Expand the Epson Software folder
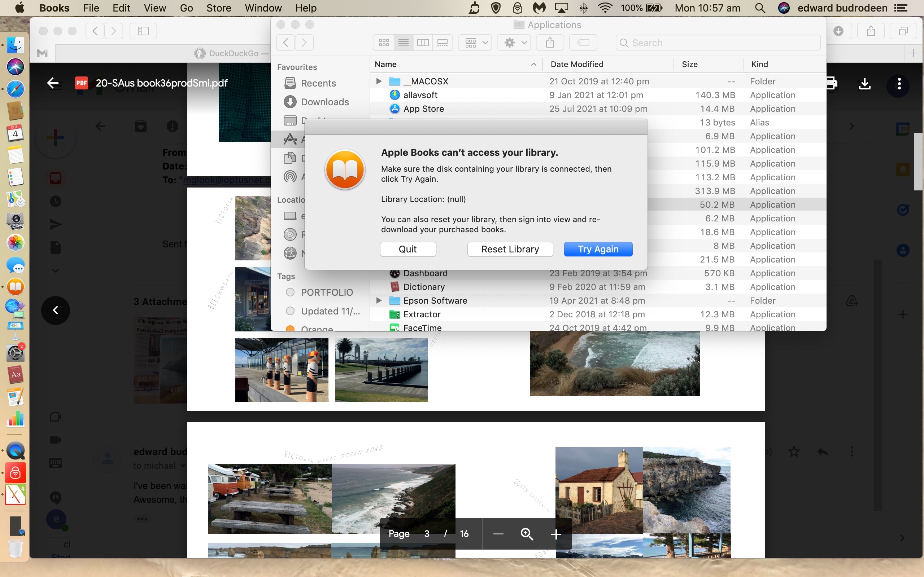Viewport: 924px width, 577px height. pos(378,301)
